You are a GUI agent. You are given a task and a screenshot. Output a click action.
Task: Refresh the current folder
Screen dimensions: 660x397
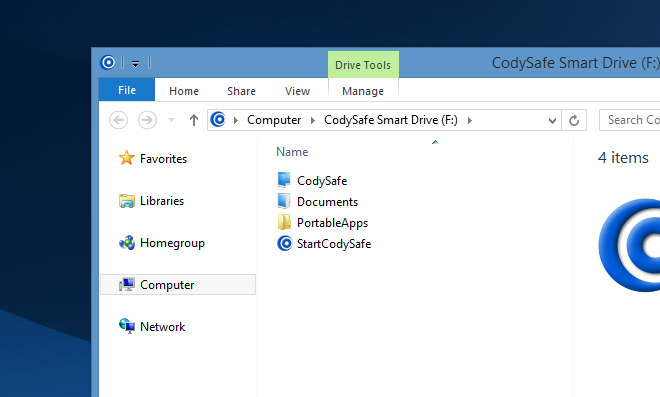574,121
